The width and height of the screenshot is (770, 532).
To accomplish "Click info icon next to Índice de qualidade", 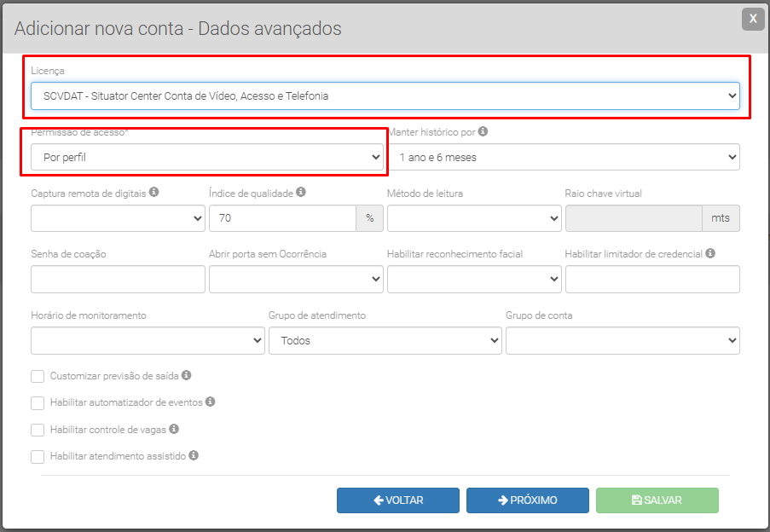I will pos(301,193).
